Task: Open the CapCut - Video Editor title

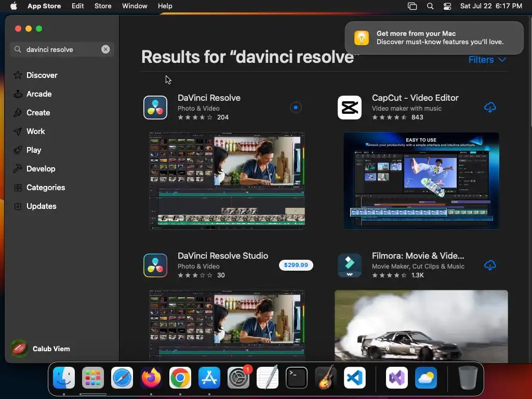Action: click(x=415, y=98)
